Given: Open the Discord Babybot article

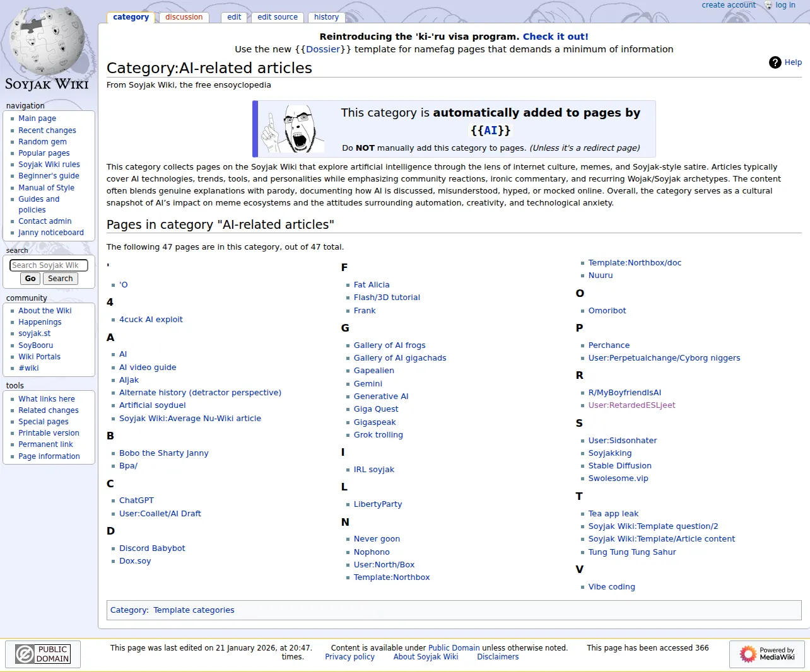Looking at the screenshot, I should tap(152, 548).
